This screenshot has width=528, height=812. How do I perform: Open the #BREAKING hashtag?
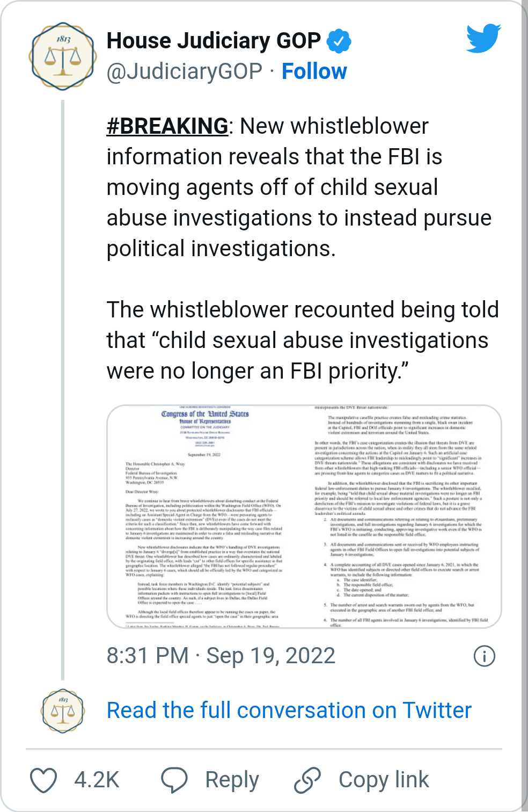click(167, 126)
